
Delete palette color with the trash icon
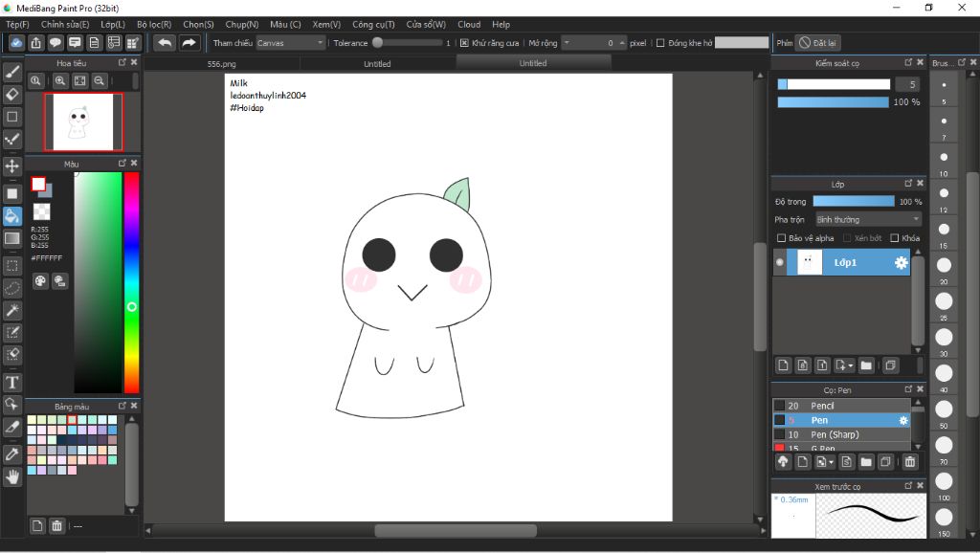coord(56,525)
